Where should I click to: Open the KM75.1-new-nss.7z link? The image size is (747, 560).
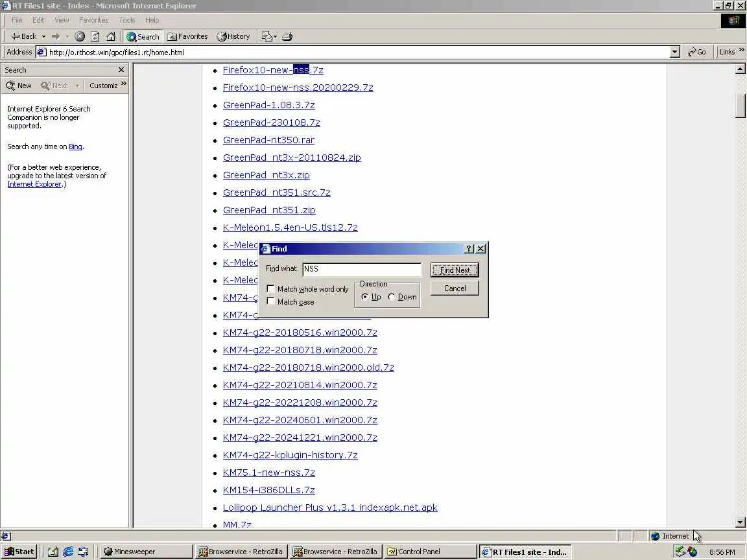[x=268, y=472]
